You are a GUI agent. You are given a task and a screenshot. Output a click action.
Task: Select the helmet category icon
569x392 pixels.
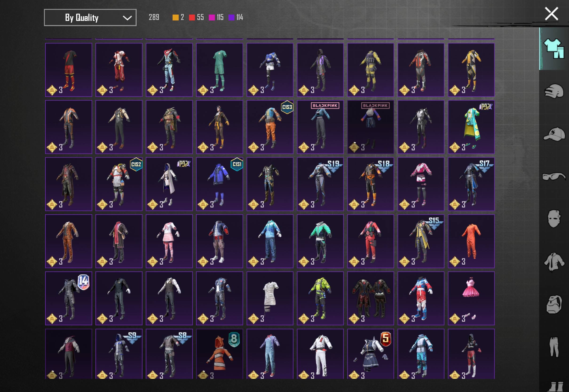pos(554,91)
